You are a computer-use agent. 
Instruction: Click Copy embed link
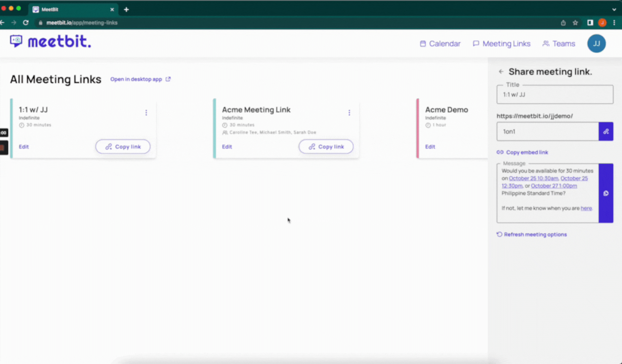pos(522,152)
